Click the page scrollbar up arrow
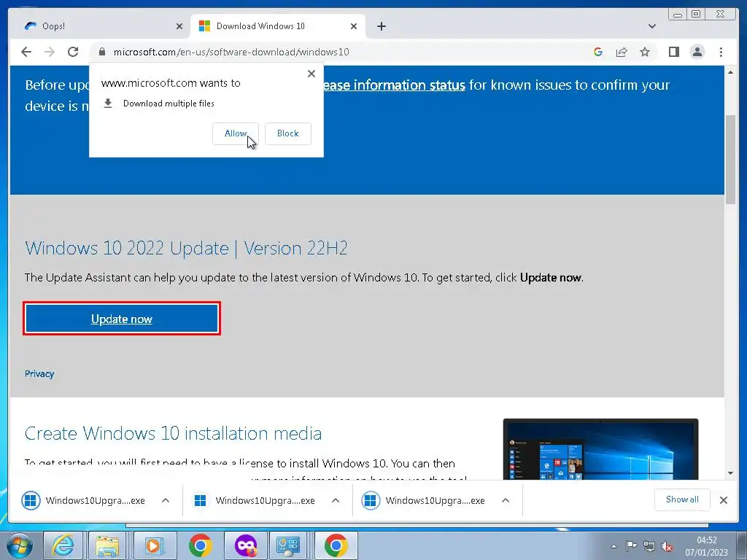747x560 pixels. pyautogui.click(x=730, y=72)
